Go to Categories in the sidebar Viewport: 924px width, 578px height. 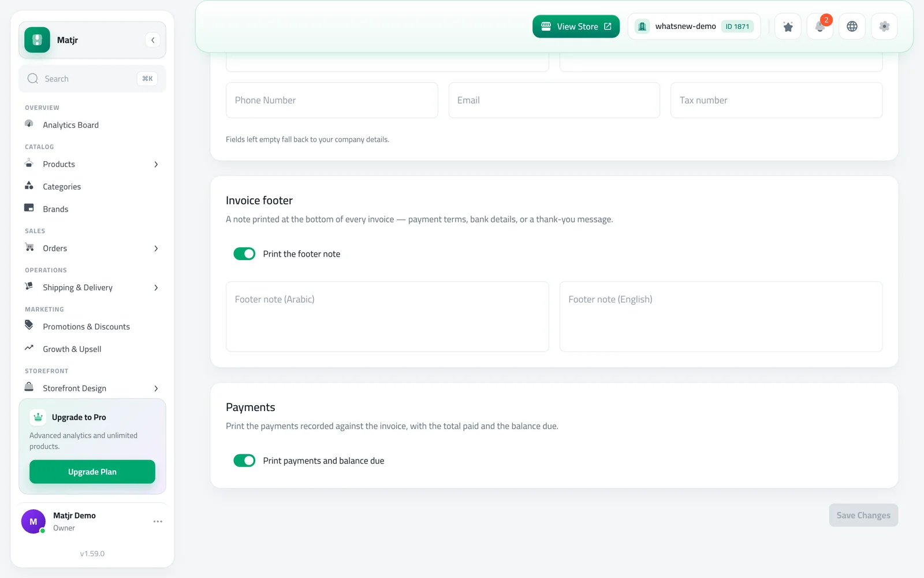pos(92,187)
